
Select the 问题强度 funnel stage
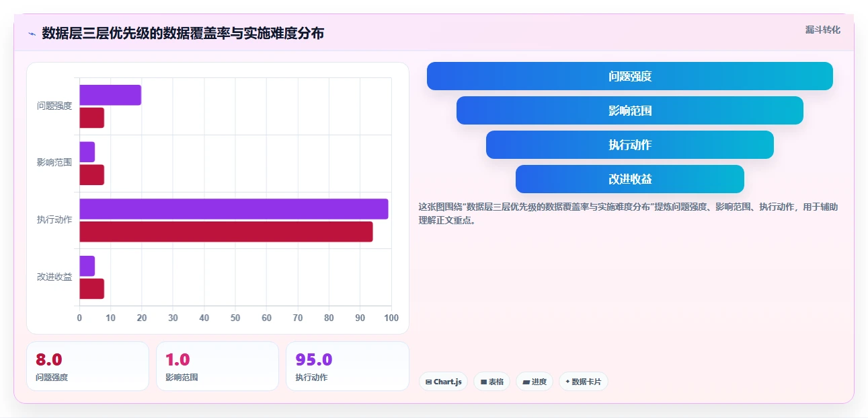pos(630,76)
